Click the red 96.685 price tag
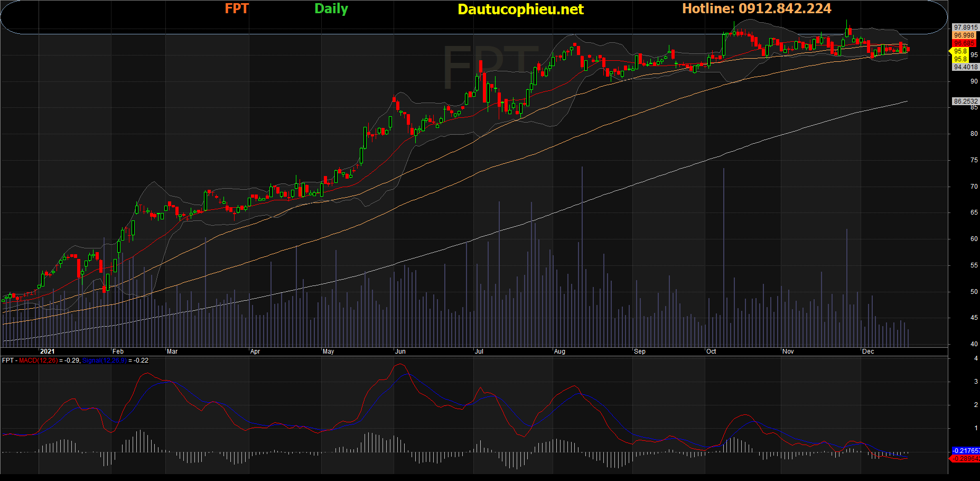Screen dimensions: 980x481 pos(964,43)
